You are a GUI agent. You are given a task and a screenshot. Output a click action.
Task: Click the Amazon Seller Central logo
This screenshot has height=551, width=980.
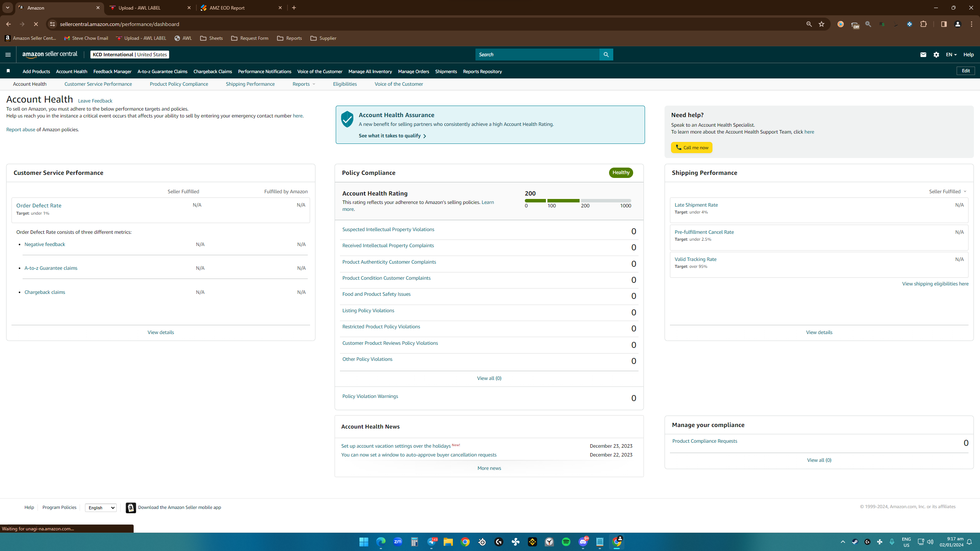(50, 54)
